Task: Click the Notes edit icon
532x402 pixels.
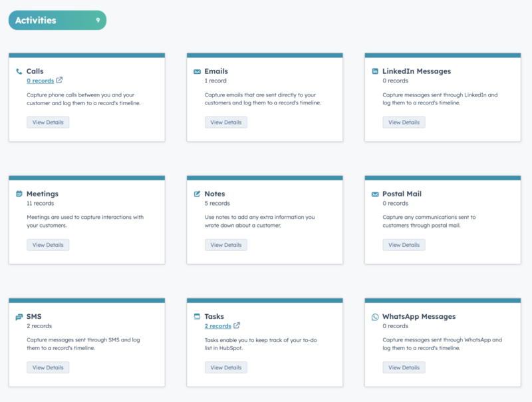Action: tap(197, 194)
